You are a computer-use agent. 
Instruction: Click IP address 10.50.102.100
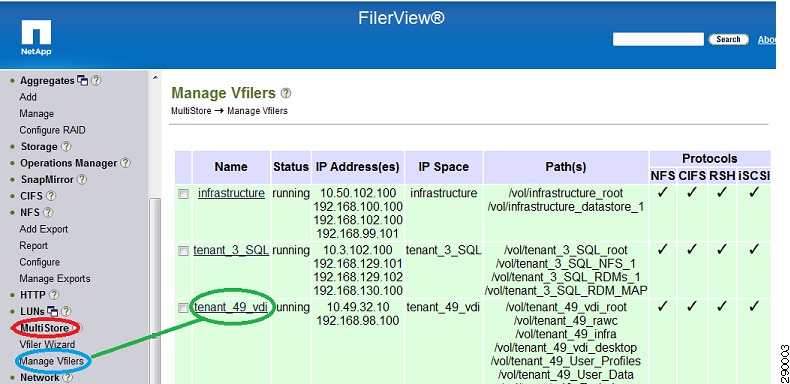tap(358, 194)
